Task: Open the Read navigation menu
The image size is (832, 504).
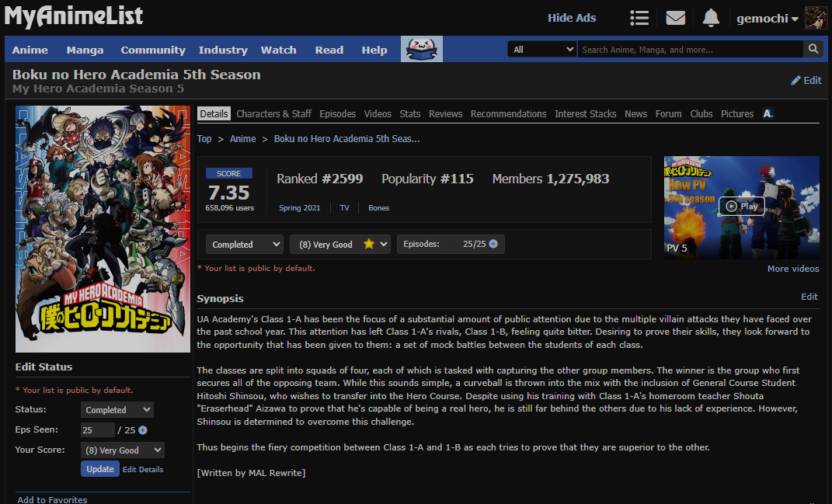Action: tap(329, 50)
